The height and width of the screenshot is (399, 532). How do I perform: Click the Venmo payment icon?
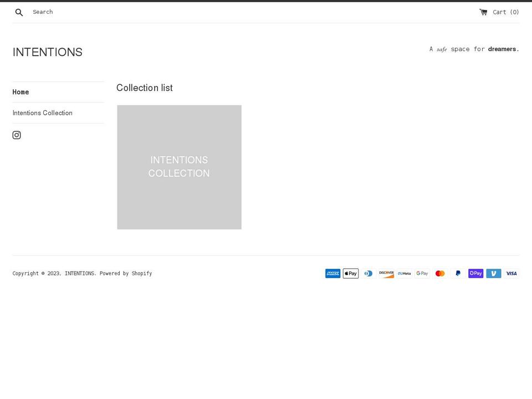[493, 273]
